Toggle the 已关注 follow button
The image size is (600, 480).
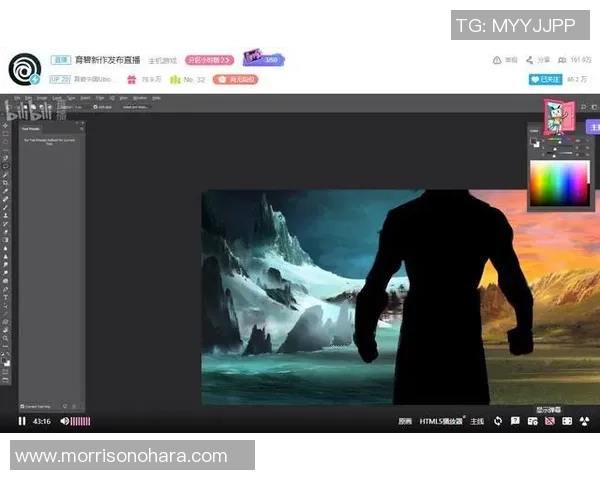(x=545, y=78)
